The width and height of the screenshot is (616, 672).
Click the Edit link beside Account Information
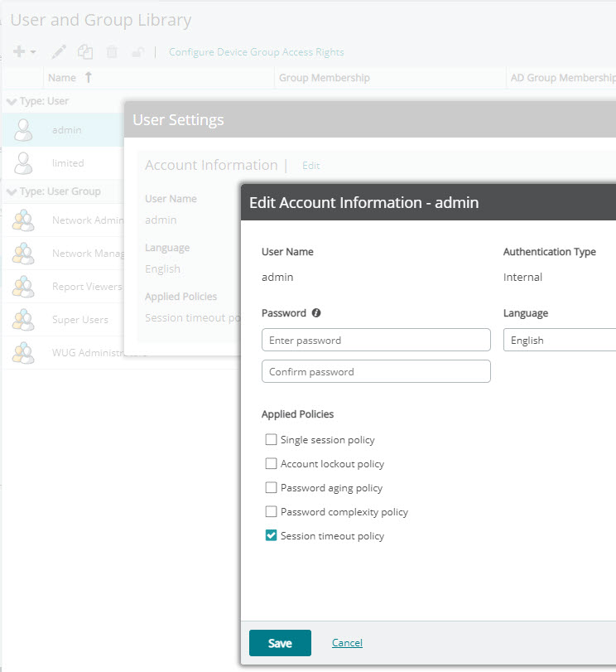pyautogui.click(x=311, y=166)
